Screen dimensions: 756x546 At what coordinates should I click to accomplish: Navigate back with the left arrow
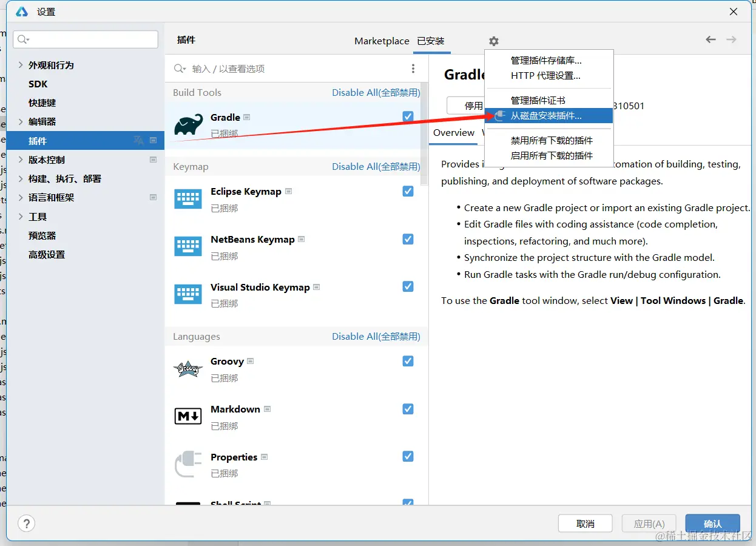pyautogui.click(x=710, y=39)
